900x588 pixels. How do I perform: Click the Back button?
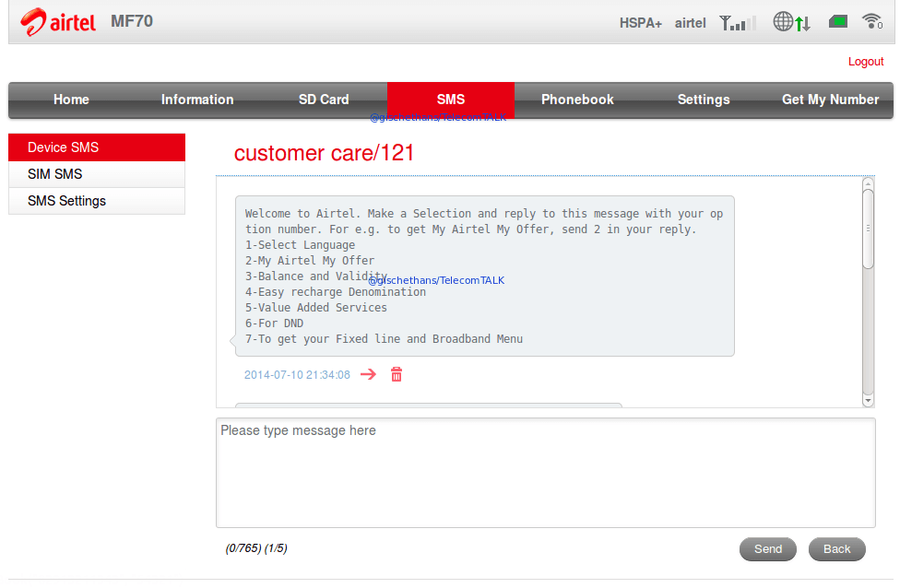pyautogui.click(x=837, y=549)
